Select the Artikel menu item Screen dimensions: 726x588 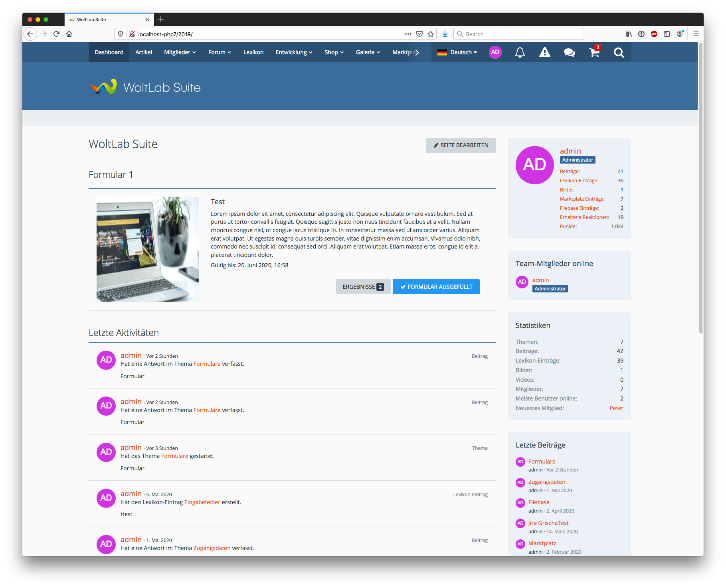pyautogui.click(x=144, y=52)
